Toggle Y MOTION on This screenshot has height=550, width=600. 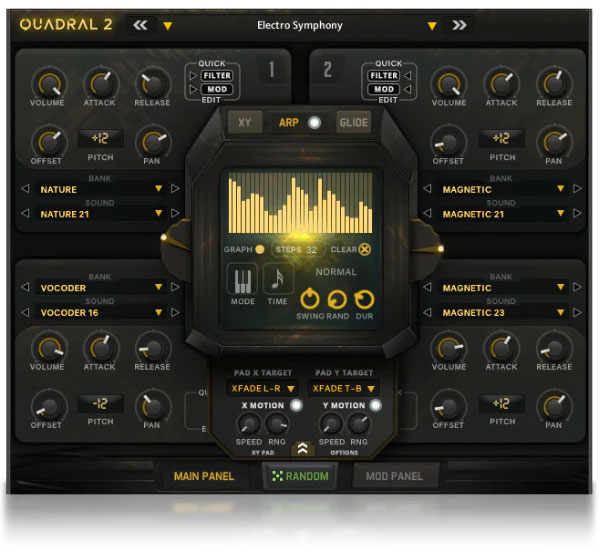[x=375, y=405]
